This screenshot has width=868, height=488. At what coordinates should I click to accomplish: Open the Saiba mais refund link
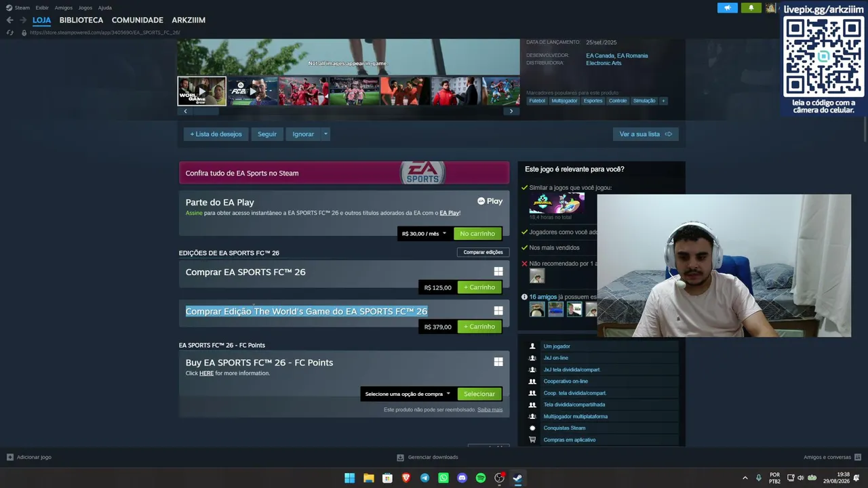pos(490,410)
